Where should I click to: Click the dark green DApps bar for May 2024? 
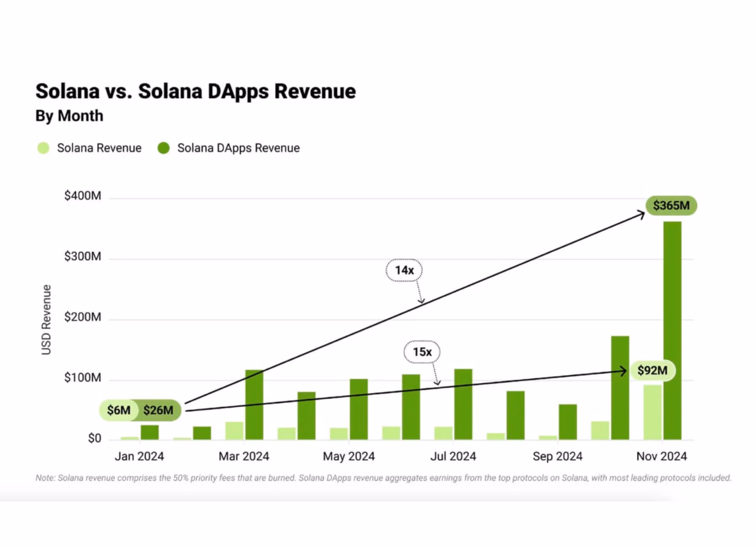pyautogui.click(x=358, y=409)
